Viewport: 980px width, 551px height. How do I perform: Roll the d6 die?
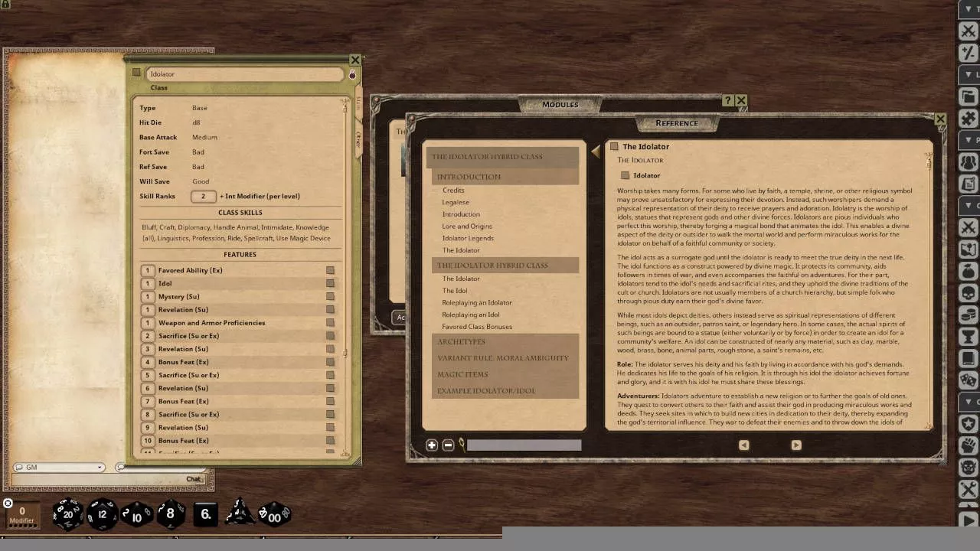click(205, 514)
